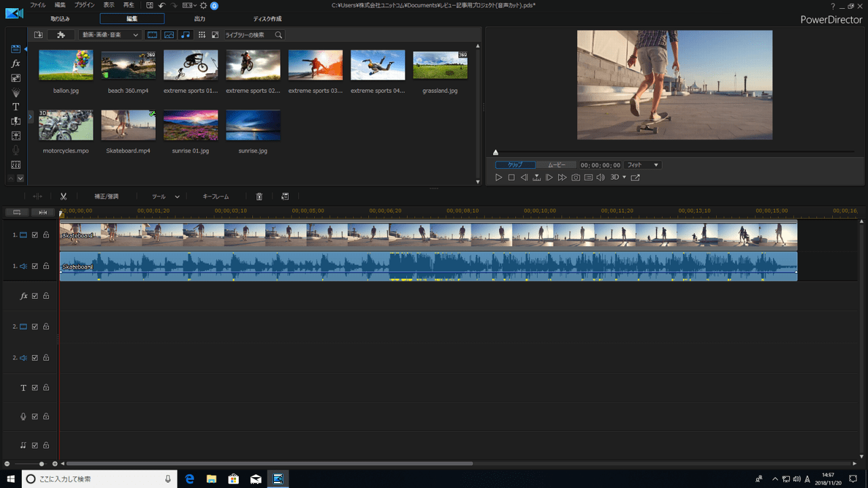Click the library search magnifier icon
The height and width of the screenshot is (488, 868).
278,35
